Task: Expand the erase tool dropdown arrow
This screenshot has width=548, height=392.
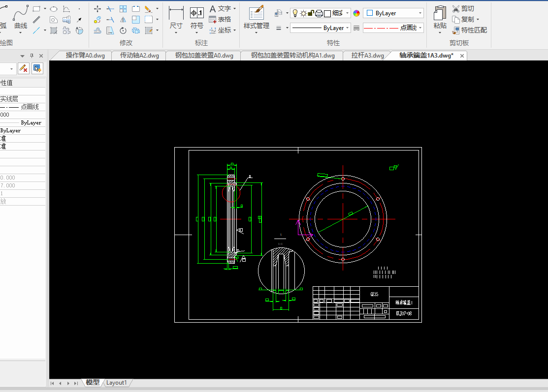Action: tap(157, 9)
